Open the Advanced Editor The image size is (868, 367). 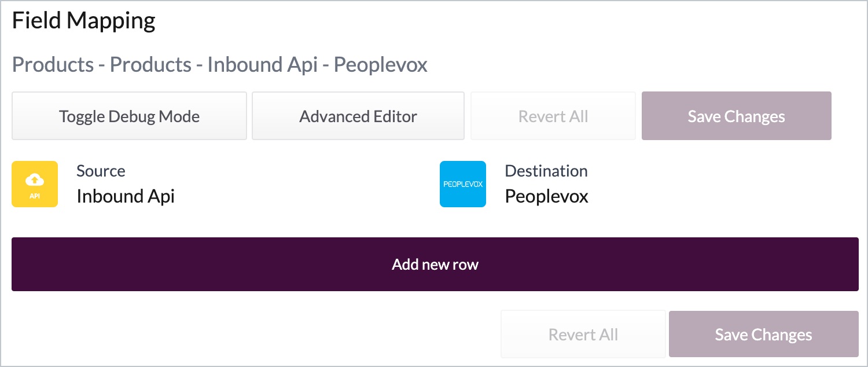coord(358,116)
